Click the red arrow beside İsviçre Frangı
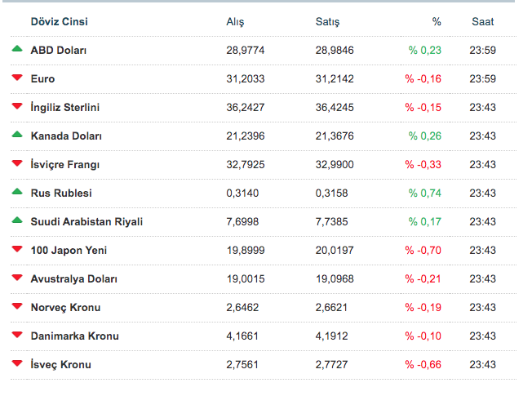This screenshot has height=396, width=532. pos(17,164)
